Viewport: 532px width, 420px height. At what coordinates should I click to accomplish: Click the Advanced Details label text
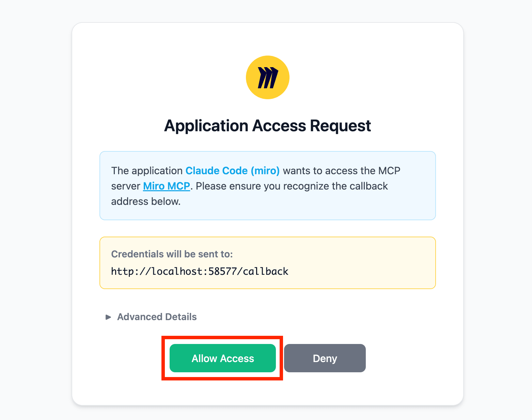[157, 317]
